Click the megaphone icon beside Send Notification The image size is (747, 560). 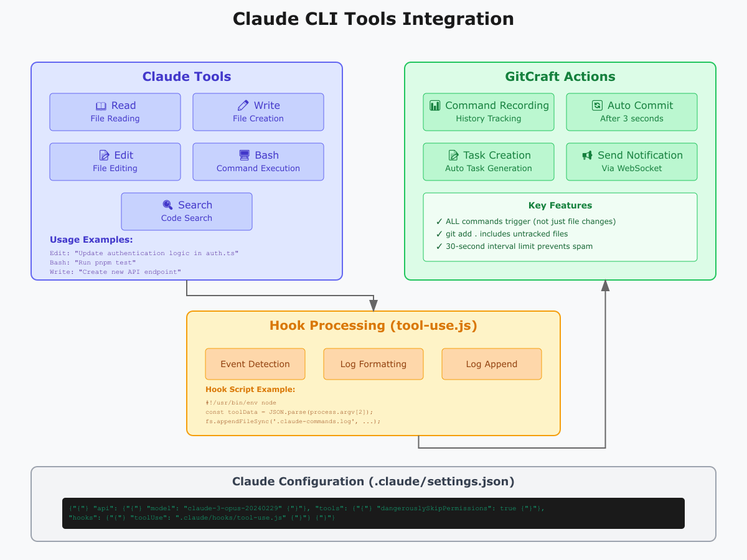pyautogui.click(x=587, y=156)
